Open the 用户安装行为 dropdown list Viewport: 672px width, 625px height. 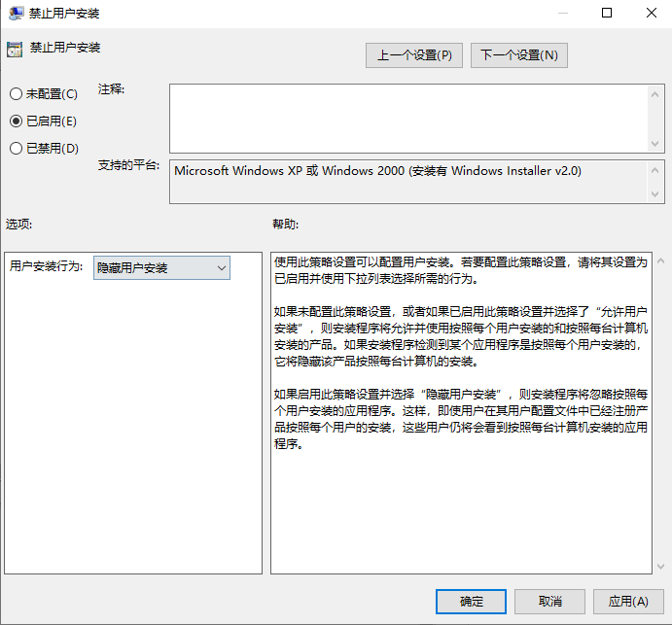[x=161, y=267]
